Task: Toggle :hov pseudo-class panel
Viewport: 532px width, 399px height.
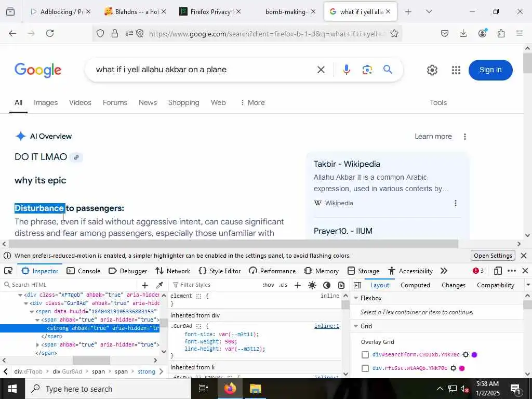Action: tap(269, 285)
